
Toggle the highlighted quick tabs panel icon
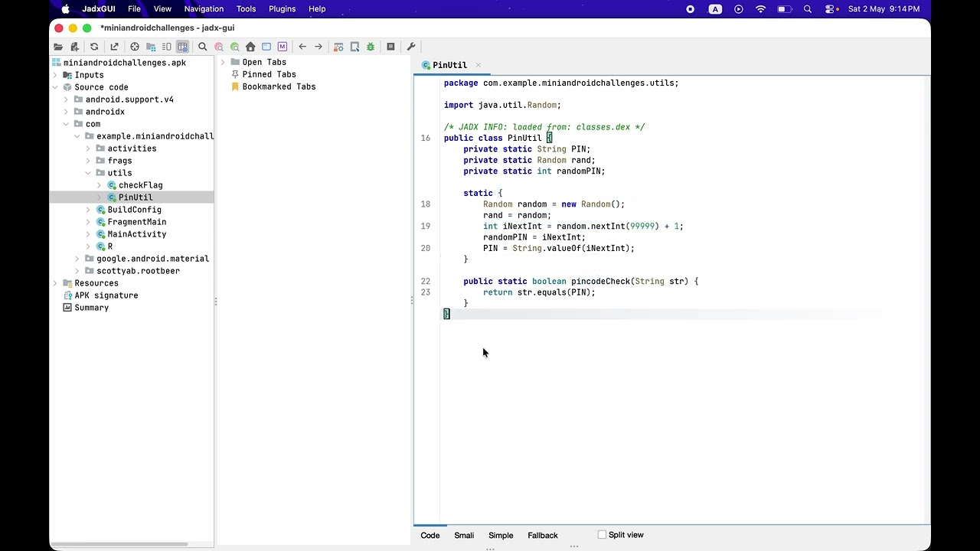click(x=182, y=47)
